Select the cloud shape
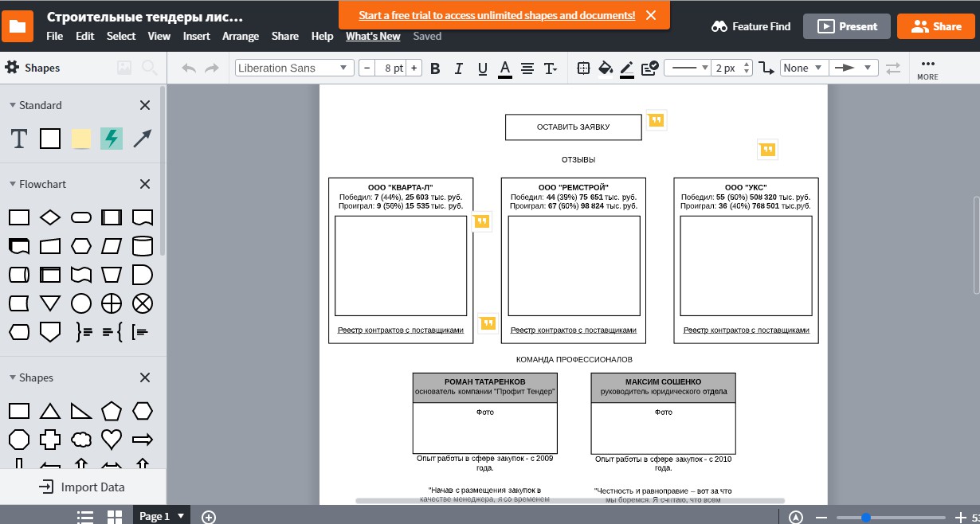Viewport: 980px width, 524px height. click(81, 439)
